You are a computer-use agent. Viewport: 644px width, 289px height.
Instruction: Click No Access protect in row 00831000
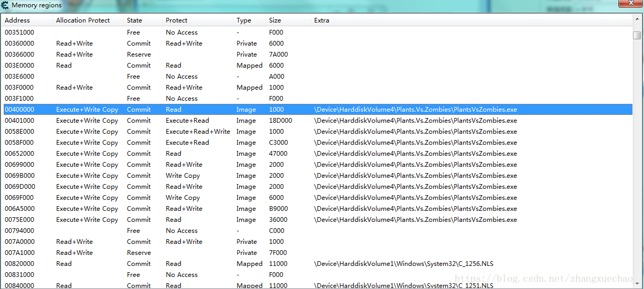[182, 275]
